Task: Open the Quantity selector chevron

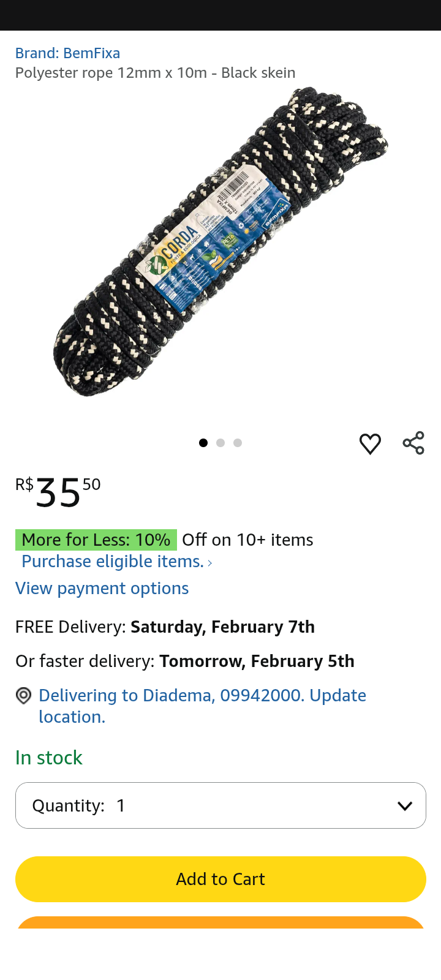Action: [x=405, y=805]
